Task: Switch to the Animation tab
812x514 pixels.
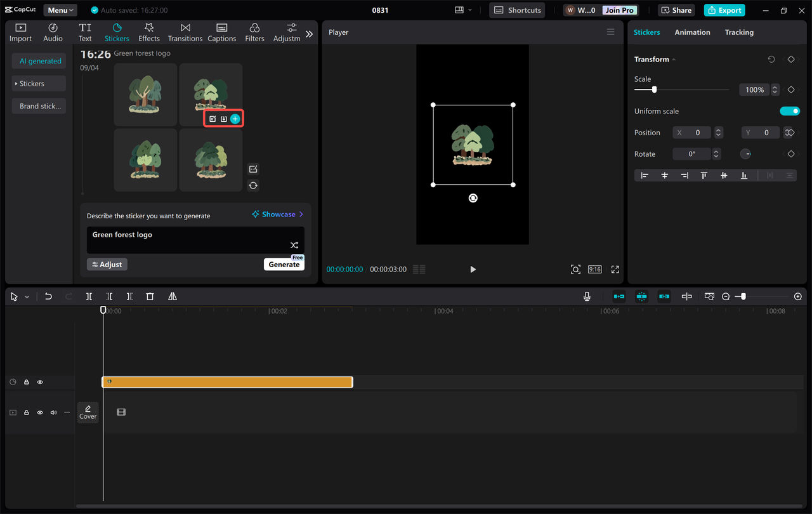Action: pos(692,32)
